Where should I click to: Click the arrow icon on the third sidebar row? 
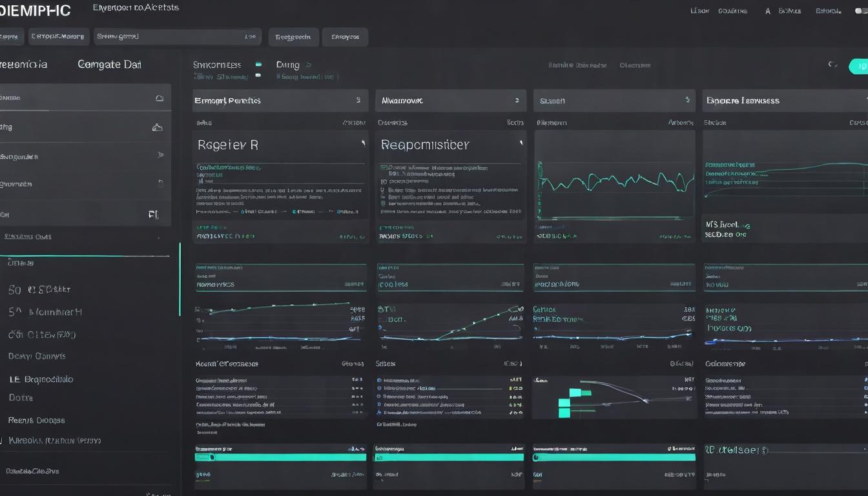(x=160, y=155)
